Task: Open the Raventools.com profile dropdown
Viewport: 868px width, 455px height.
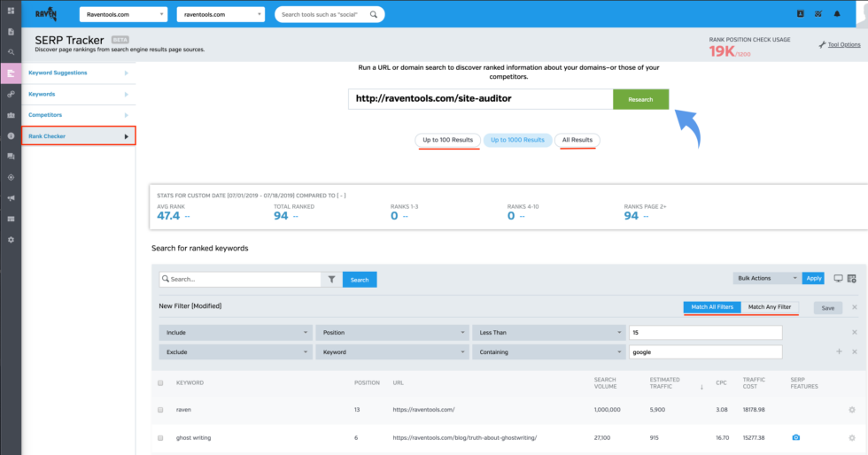Action: [123, 14]
